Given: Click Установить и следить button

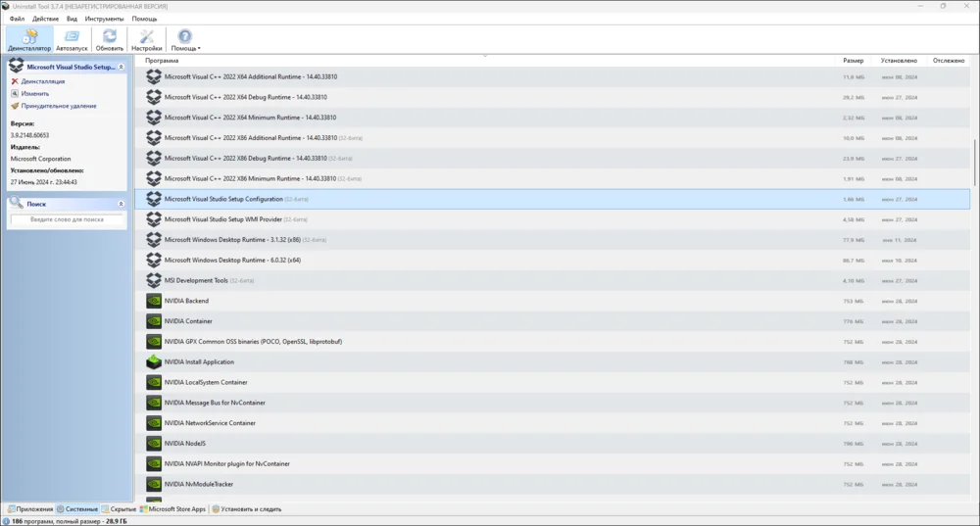Looking at the screenshot, I should pos(247,509).
